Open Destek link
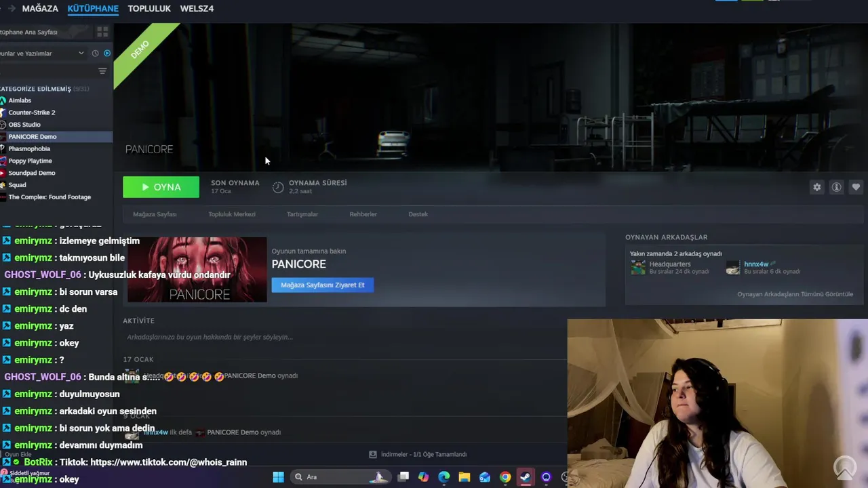 [418, 214]
